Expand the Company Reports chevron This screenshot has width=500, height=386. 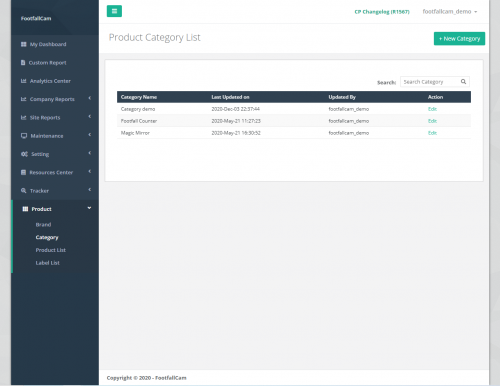(x=90, y=98)
